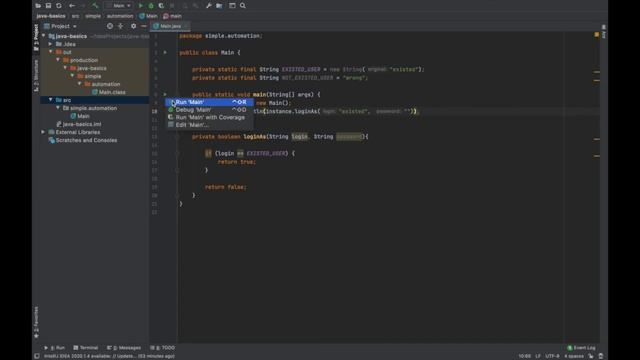Click Main class breadcrumb
Viewport: 640px width, 360px height.
148,16
